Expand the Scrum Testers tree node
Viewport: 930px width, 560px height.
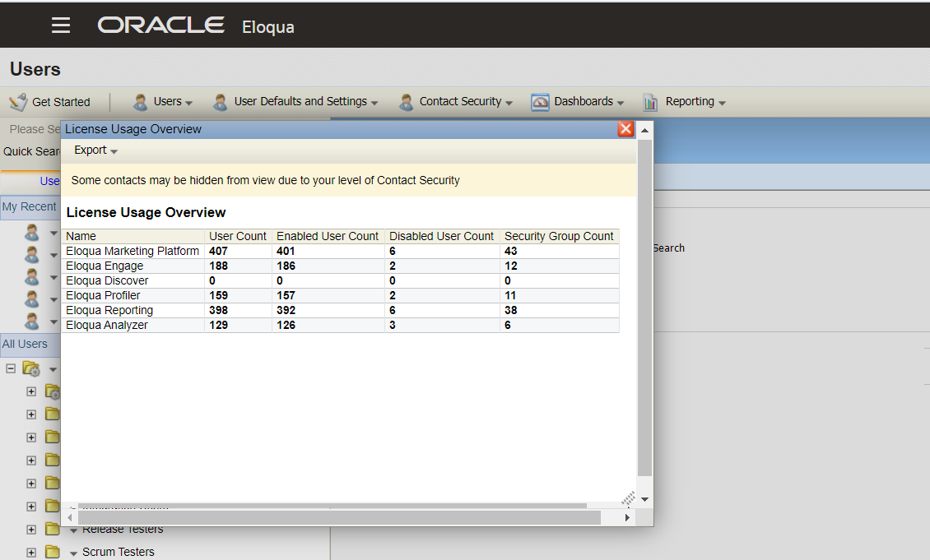point(31,553)
